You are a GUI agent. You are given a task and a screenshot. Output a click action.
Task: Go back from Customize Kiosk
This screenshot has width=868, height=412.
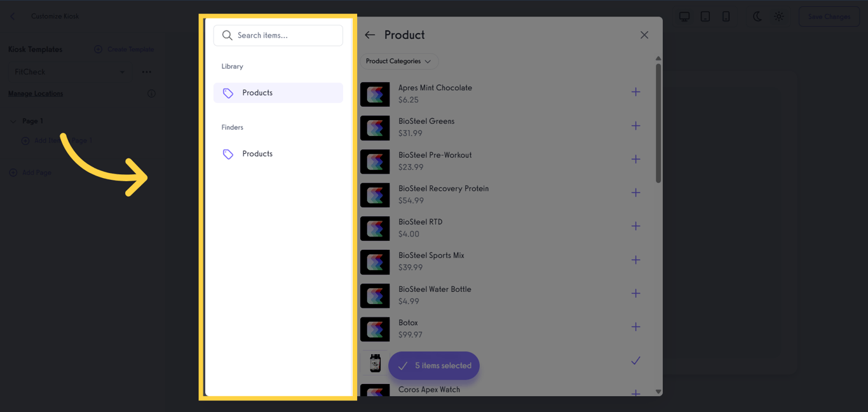(13, 17)
